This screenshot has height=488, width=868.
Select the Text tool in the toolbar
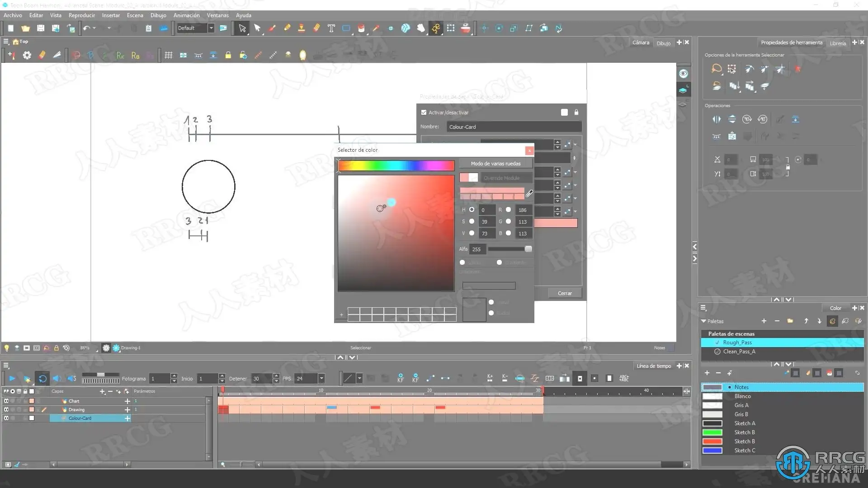click(x=331, y=28)
